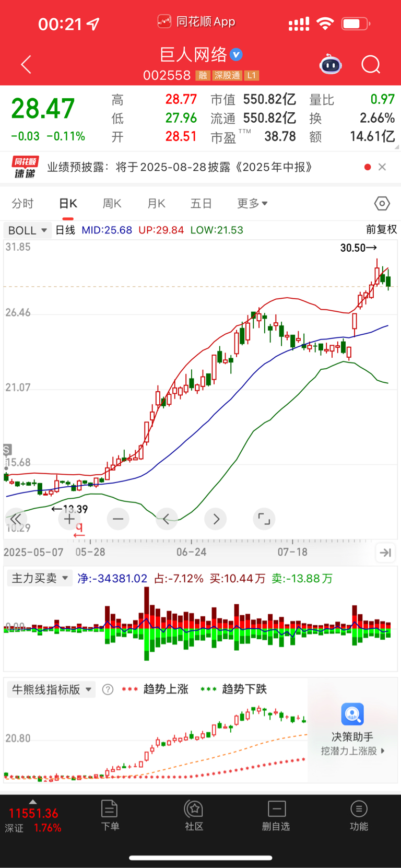401x868 pixels.
Task: Tap the 市盈 TTM 38.78 value
Action: pos(253,137)
